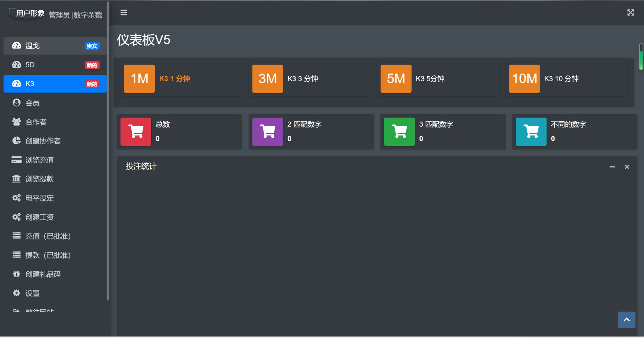Open 浏览充值 in the sidebar

[39, 160]
